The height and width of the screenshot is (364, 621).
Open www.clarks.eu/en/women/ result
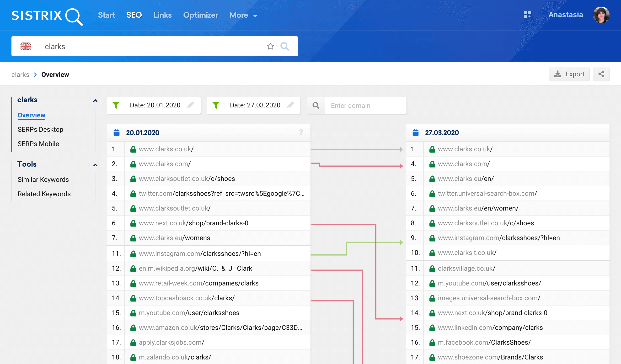click(478, 208)
